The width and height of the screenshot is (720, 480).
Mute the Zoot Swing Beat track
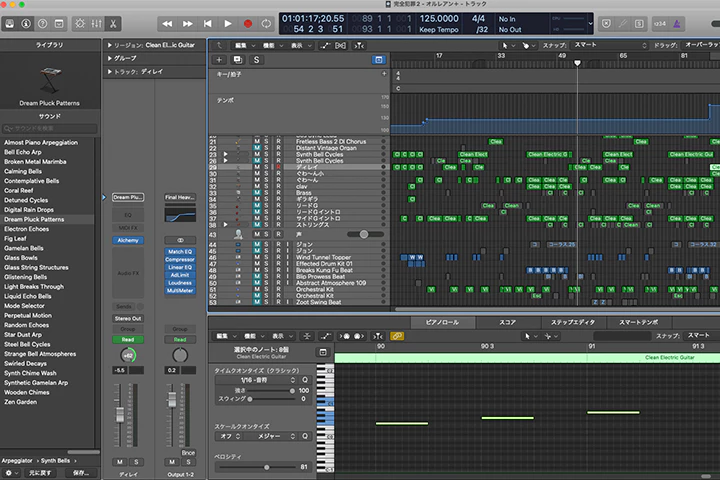257,302
